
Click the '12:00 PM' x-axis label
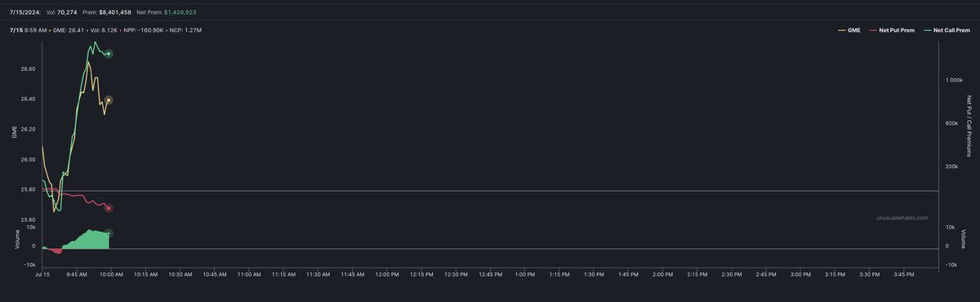(x=388, y=274)
